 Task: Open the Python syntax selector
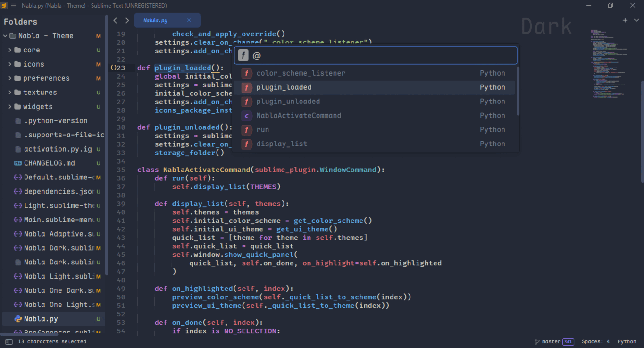pos(627,341)
